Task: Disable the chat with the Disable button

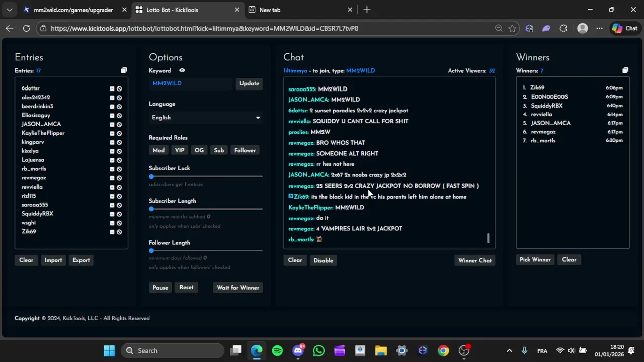Action: [323, 260]
